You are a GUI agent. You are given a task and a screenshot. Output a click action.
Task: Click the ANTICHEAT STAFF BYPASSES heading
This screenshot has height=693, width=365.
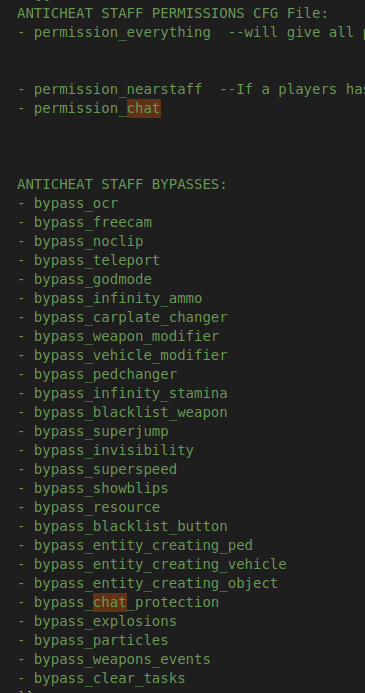pos(122,184)
